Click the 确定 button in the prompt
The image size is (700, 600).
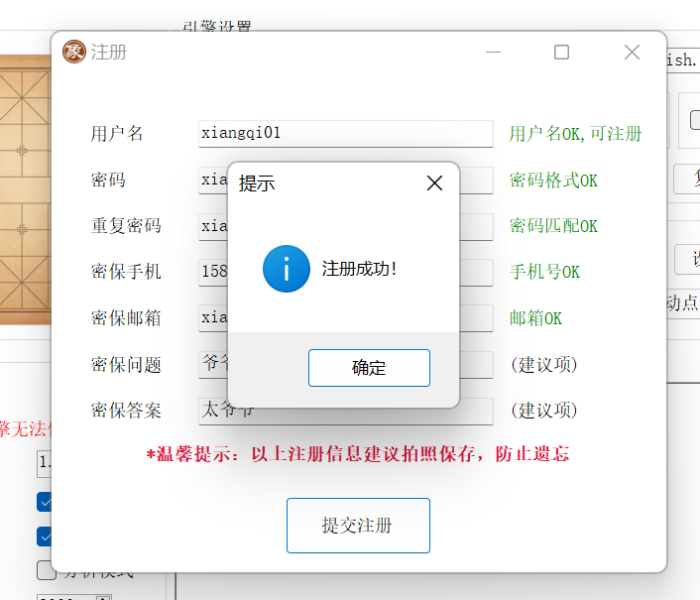369,368
